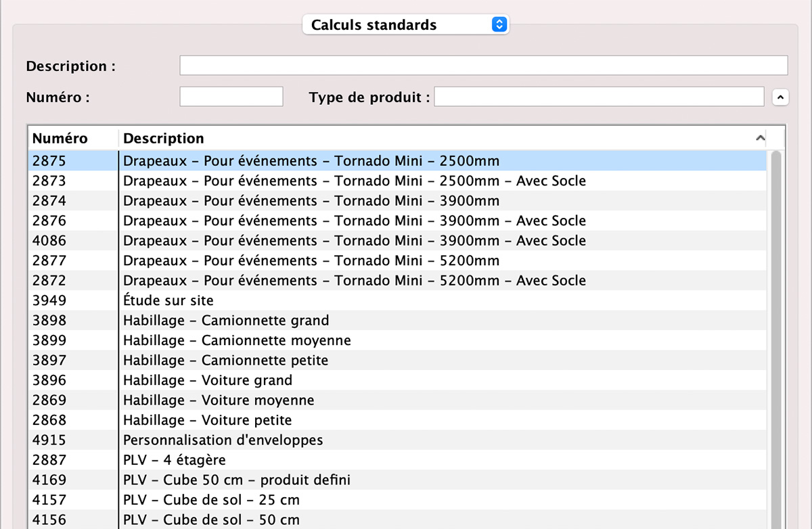Click the sort arrow in Description header
The height and width of the screenshot is (529, 812).
pyautogui.click(x=760, y=138)
